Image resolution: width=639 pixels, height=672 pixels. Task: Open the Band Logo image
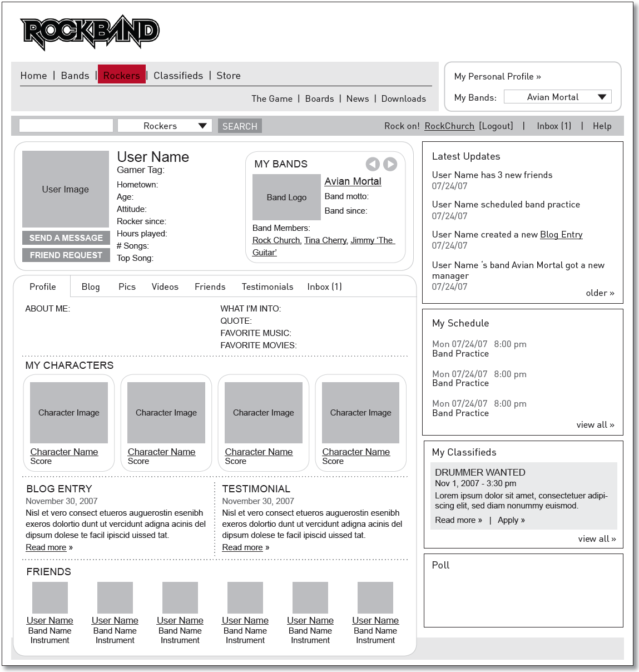tap(286, 197)
